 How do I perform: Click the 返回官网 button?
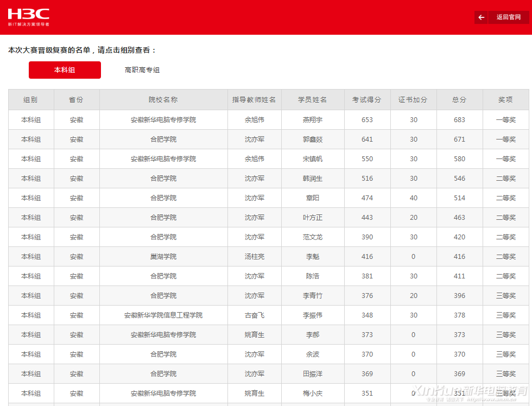point(508,17)
